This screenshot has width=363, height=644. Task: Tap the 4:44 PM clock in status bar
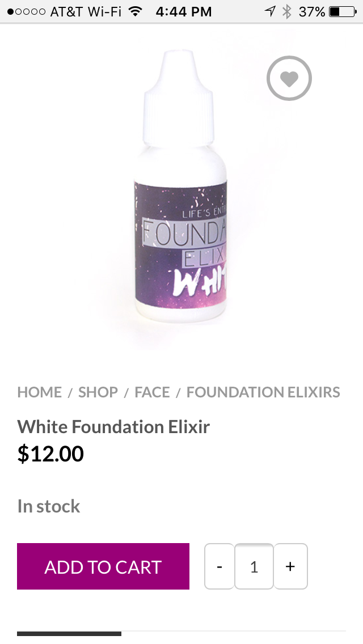tap(184, 11)
